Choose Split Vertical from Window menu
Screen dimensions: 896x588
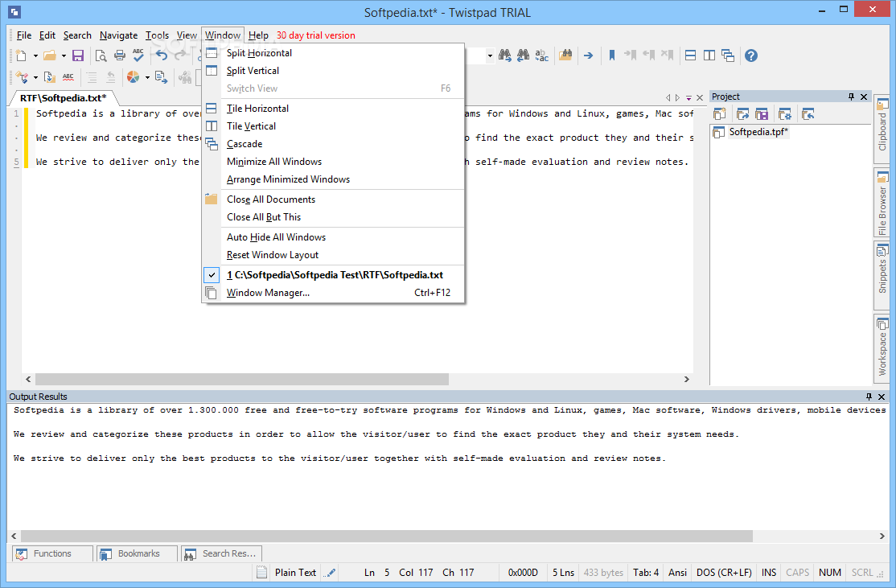point(334,71)
